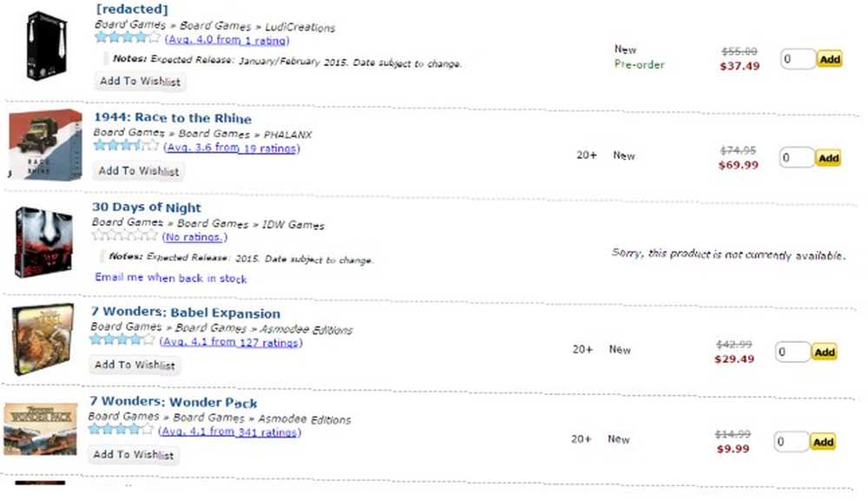The height and width of the screenshot is (501, 868).
Task: Open 7 Wonders: Babel Expansion box image
Action: point(43,339)
